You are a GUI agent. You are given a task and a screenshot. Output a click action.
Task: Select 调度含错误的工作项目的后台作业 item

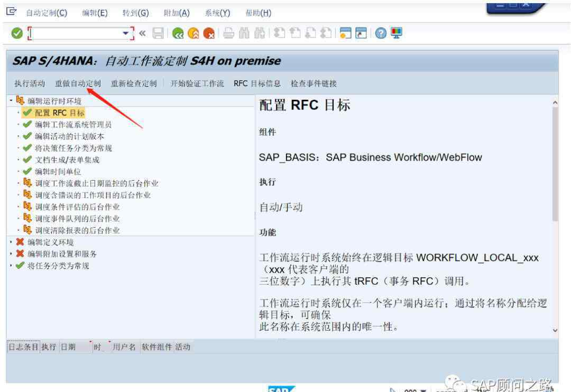[x=93, y=195]
